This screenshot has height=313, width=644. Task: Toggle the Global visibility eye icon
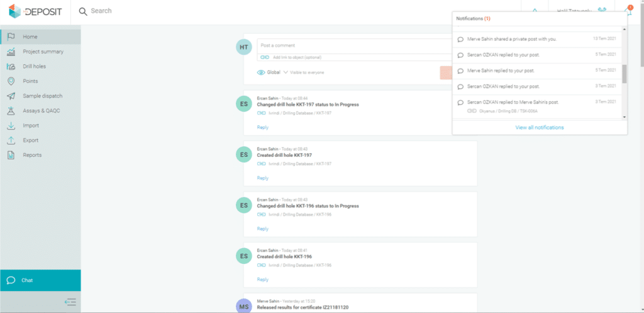point(261,72)
